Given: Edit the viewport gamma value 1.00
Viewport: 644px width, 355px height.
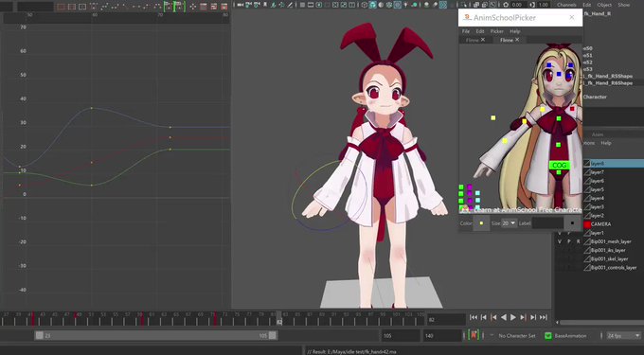Looking at the screenshot, I should [x=543, y=5].
